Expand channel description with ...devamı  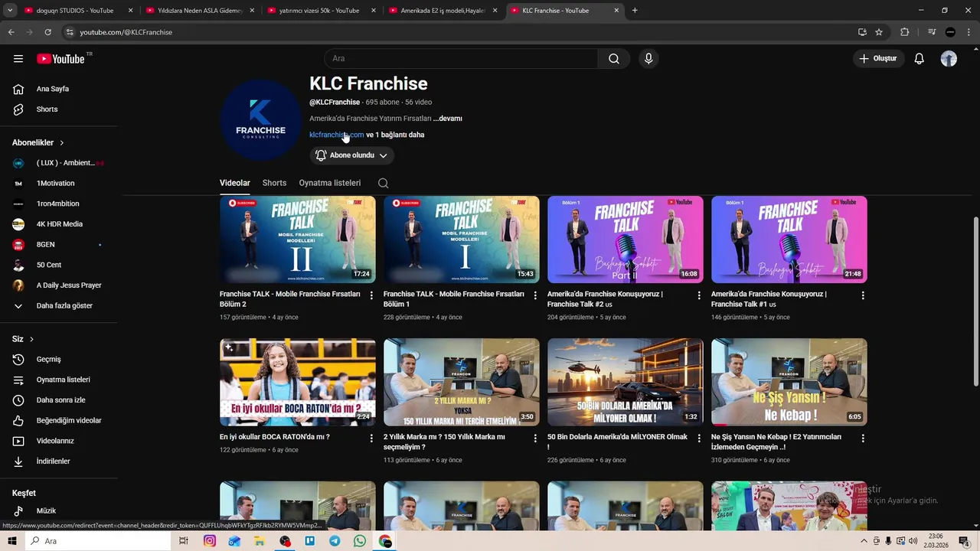coord(447,119)
